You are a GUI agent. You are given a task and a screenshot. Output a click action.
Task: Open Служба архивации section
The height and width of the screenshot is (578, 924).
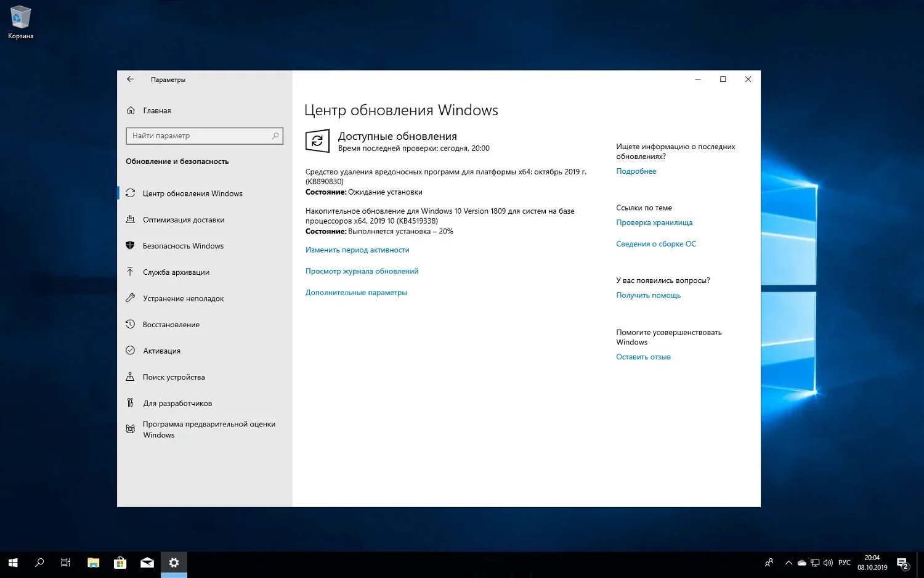176,272
